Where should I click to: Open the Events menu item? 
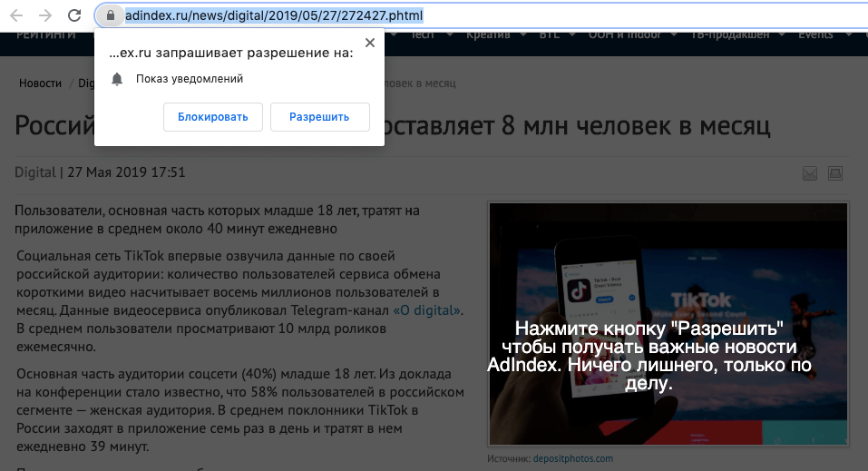click(815, 34)
